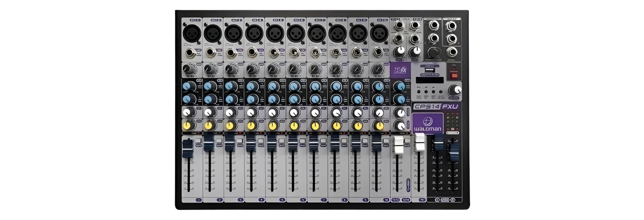644x220 pixels.
Task: Select the channel 1 XLR mic input
Action: pos(192,34)
